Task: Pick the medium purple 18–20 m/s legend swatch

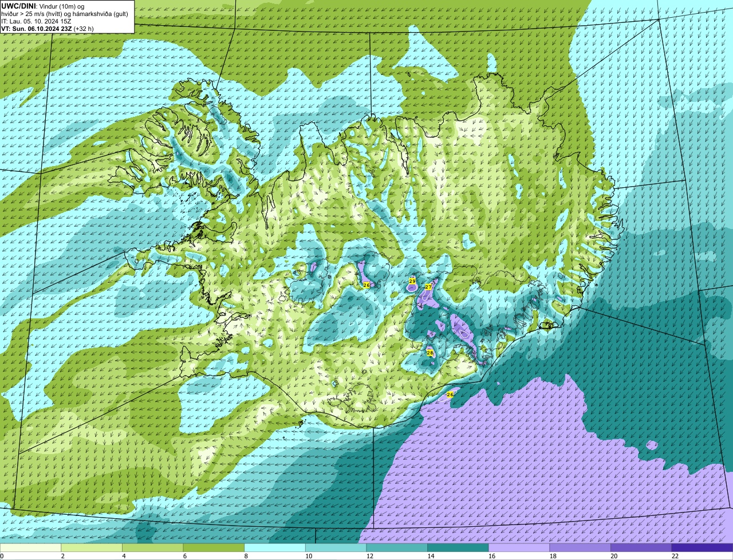Action: click(x=580, y=547)
